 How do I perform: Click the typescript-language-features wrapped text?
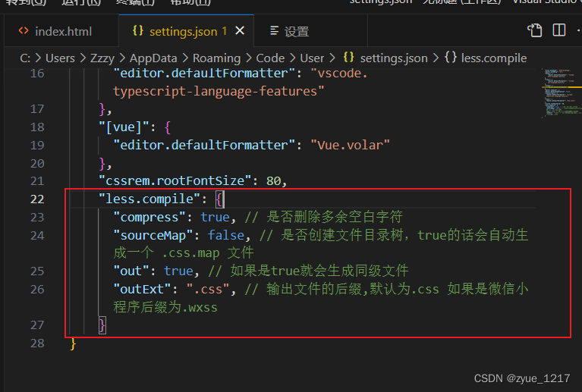click(x=219, y=91)
